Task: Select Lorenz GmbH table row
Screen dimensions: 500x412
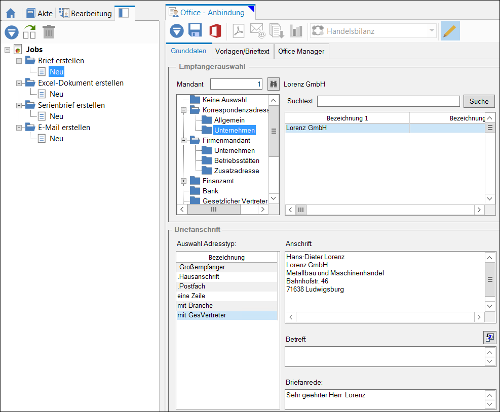Action: [385, 128]
